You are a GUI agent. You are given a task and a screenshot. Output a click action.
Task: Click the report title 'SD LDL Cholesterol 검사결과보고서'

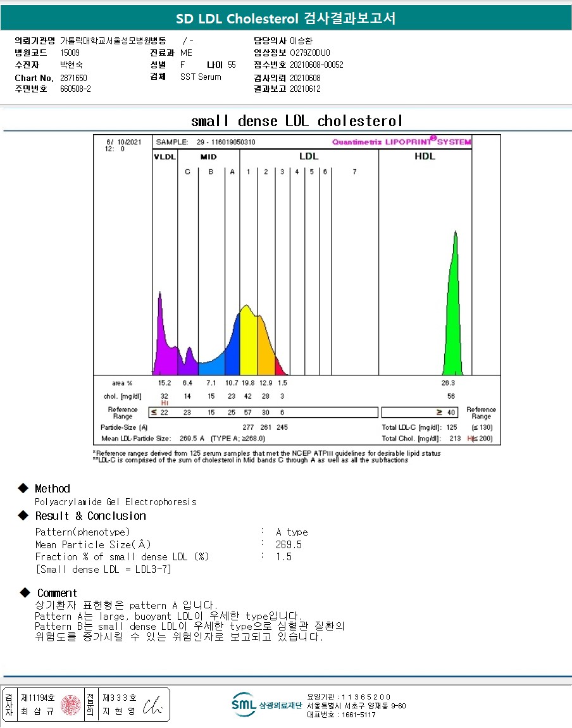(286, 18)
